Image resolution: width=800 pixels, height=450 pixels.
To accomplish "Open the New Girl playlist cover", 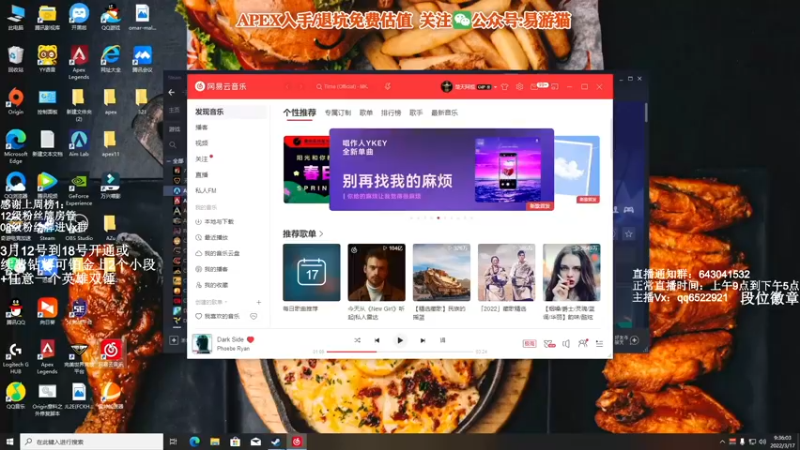I will coord(377,272).
